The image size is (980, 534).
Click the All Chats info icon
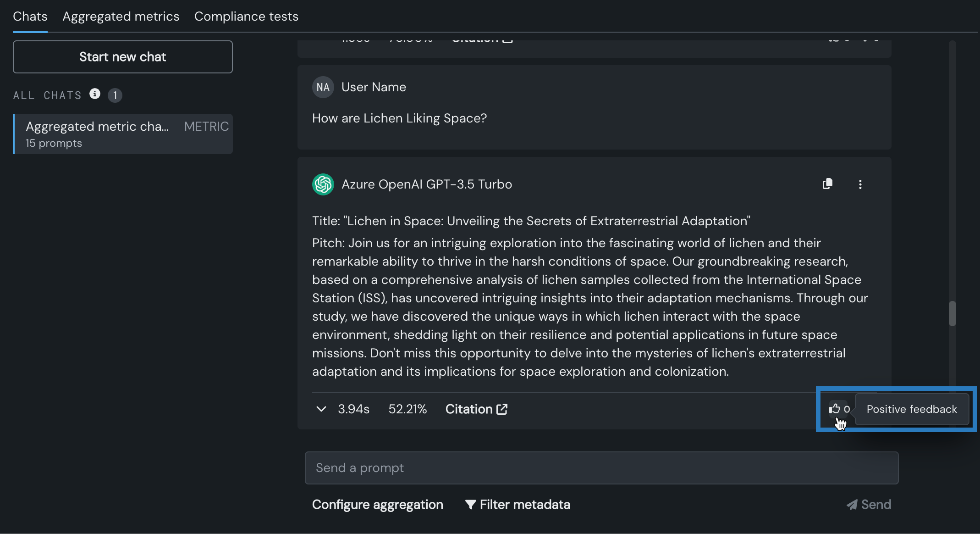pos(95,94)
